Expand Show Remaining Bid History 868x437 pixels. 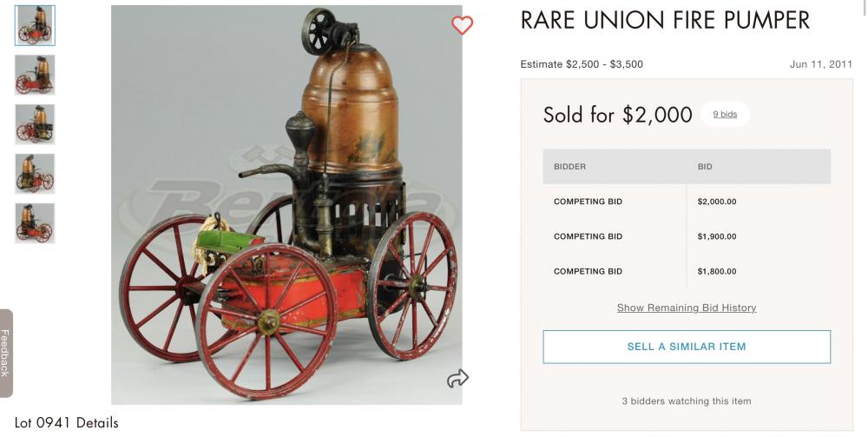point(687,308)
